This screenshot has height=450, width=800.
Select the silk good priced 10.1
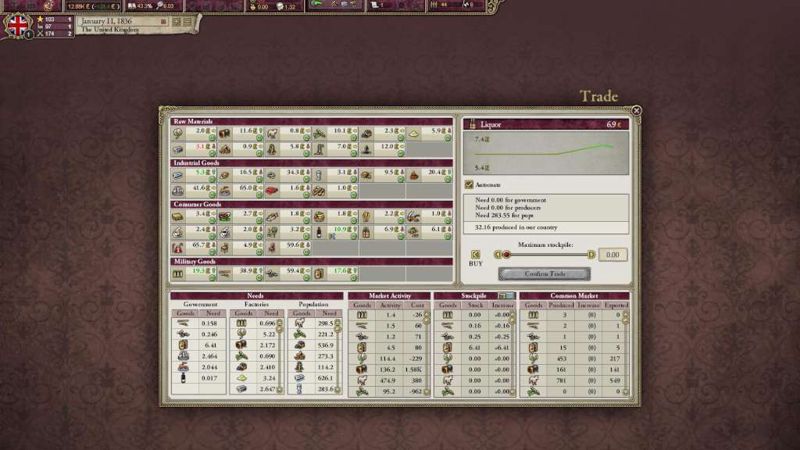pos(335,134)
